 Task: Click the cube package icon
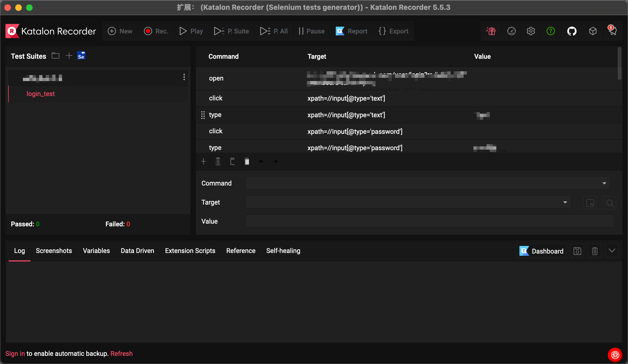593,31
